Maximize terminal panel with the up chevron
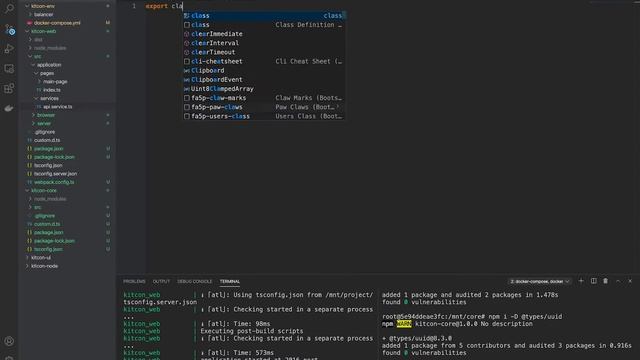640x360 pixels. point(618,281)
